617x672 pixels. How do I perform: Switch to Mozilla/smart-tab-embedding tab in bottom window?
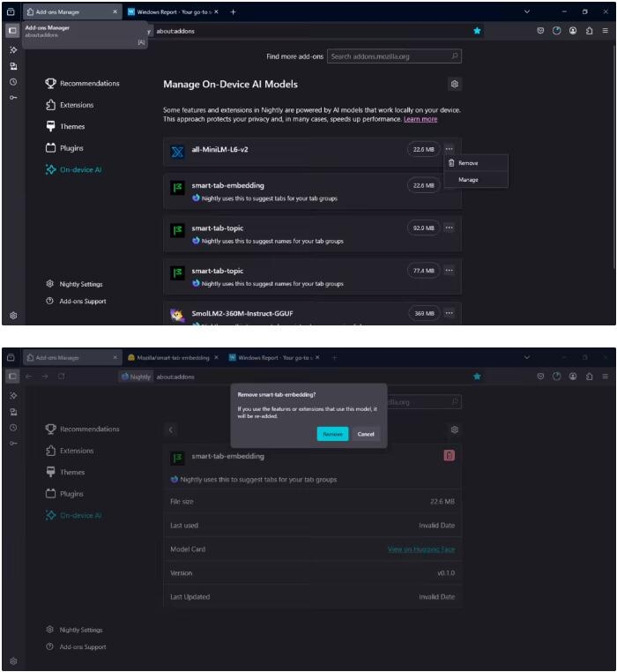point(173,357)
